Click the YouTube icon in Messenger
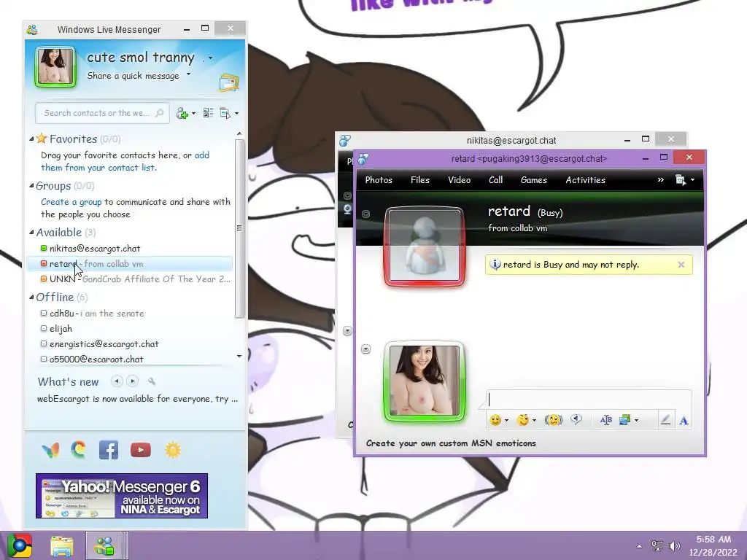The height and width of the screenshot is (560, 747). pyautogui.click(x=141, y=450)
